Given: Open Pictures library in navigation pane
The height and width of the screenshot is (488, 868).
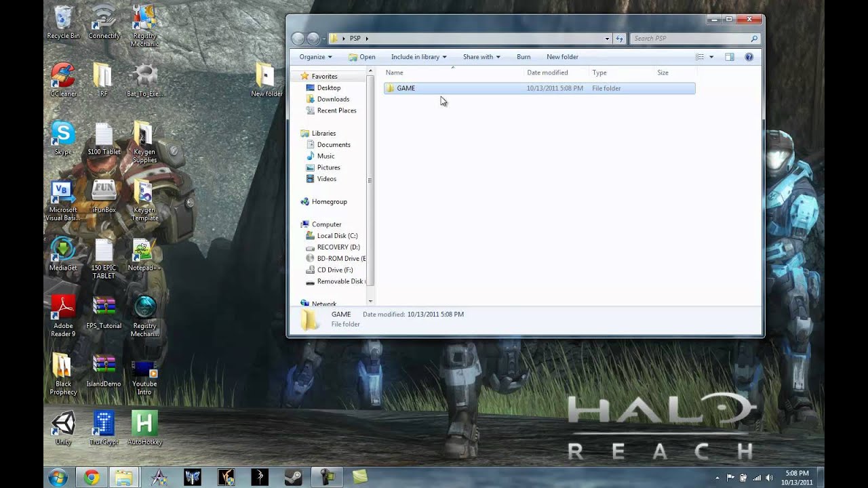Looking at the screenshot, I should click(x=328, y=167).
